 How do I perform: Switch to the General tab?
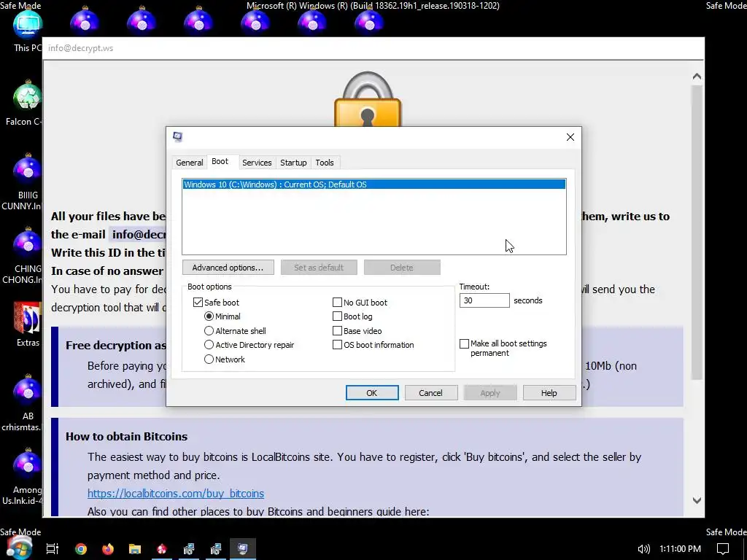coord(190,163)
